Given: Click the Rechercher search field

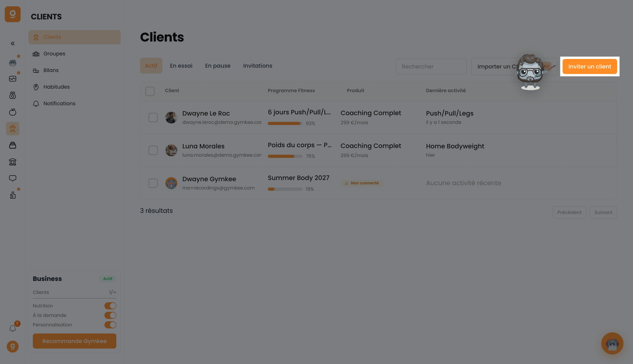Looking at the screenshot, I should [x=431, y=66].
